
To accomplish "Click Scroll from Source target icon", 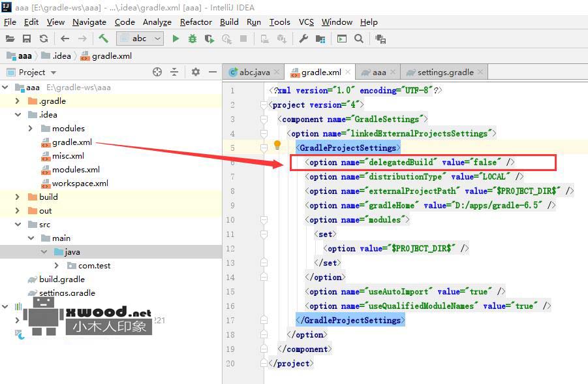I will [157, 72].
